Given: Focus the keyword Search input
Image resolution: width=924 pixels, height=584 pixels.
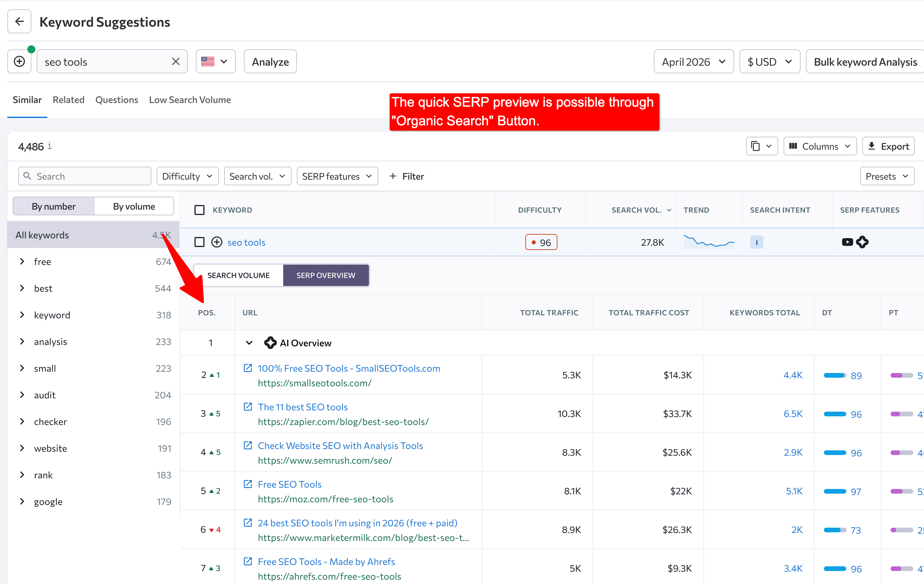Looking at the screenshot, I should tap(84, 176).
